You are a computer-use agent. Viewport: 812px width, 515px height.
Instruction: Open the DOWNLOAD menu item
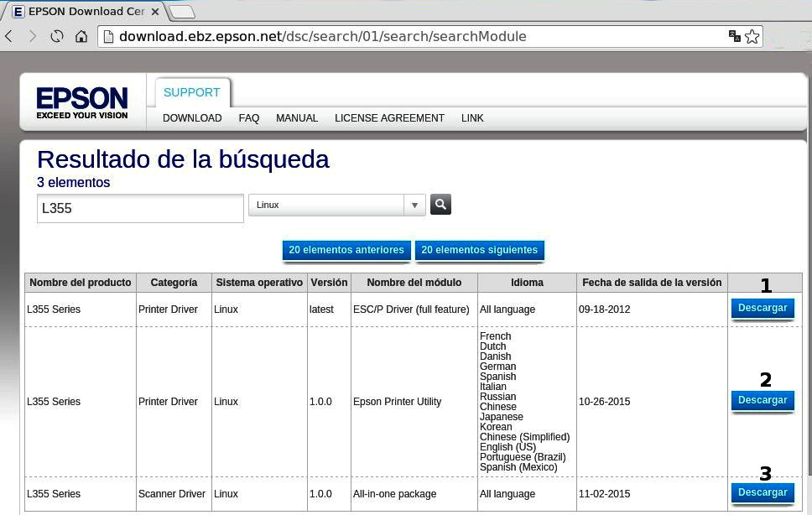click(192, 118)
